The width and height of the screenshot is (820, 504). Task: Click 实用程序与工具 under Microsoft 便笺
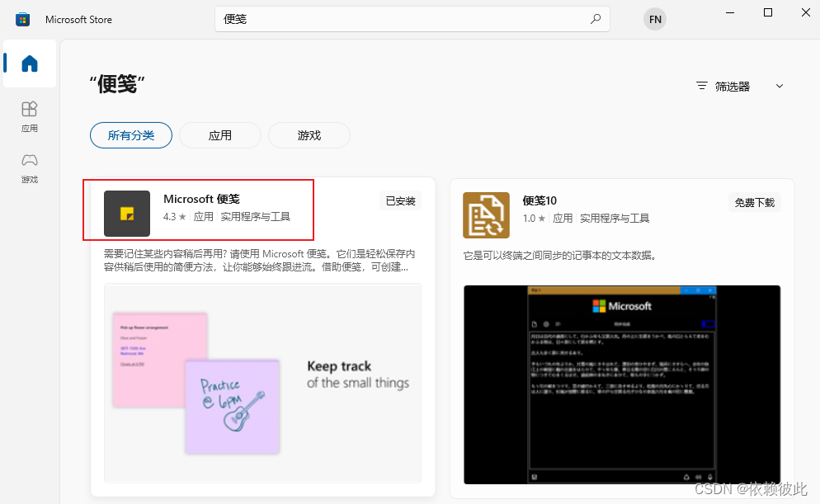tap(255, 216)
